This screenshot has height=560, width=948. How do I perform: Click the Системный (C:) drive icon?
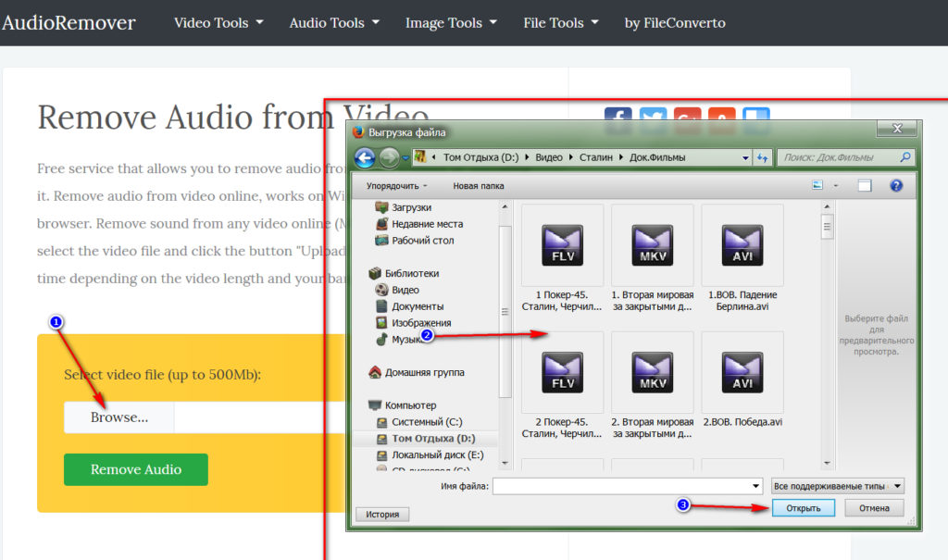click(381, 422)
